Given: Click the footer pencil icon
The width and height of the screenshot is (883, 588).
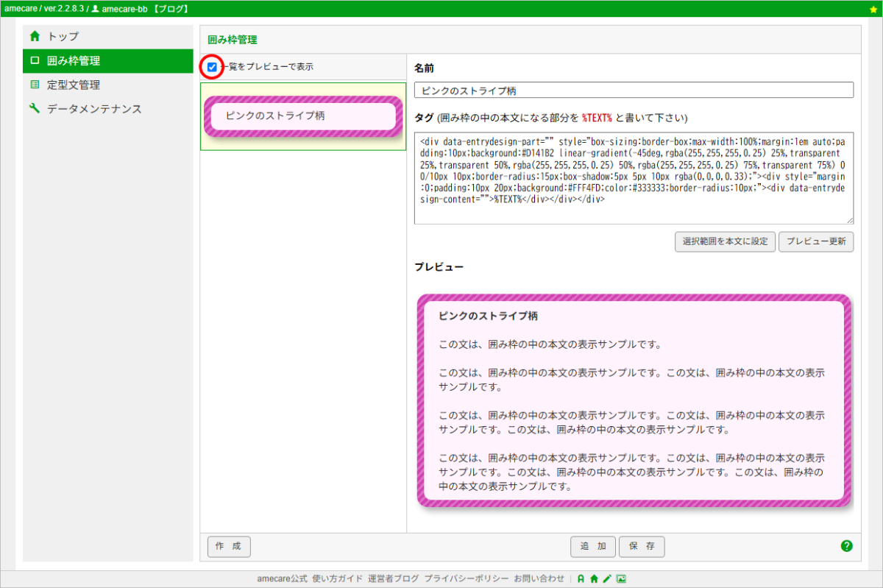Looking at the screenshot, I should [607, 578].
